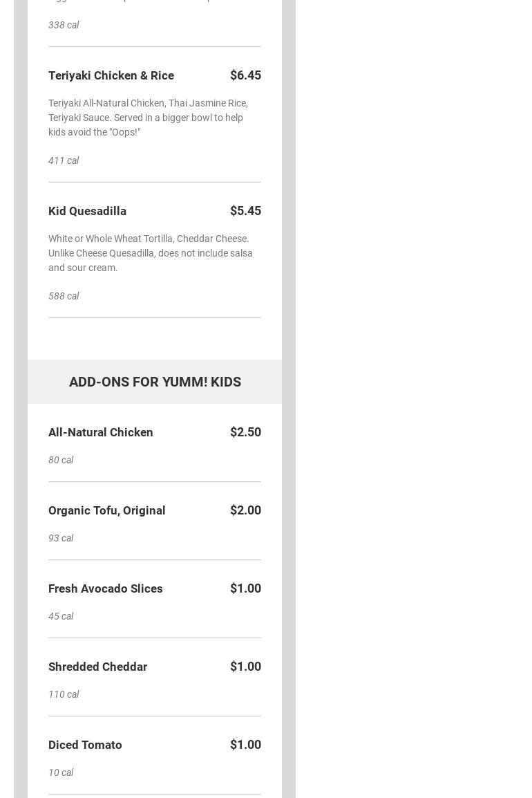Click the $6.45 Teriyaki Chicken price
This screenshot has width=532, height=798.
(x=245, y=75)
